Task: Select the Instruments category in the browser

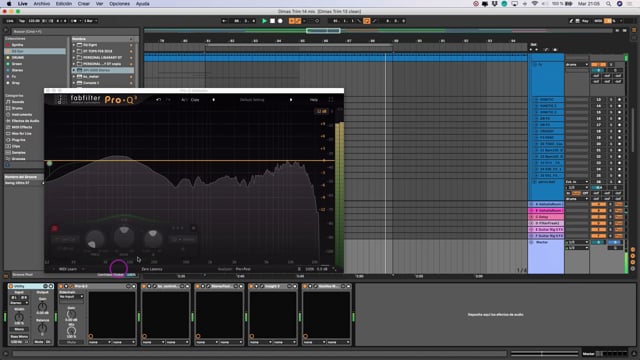Action: tap(22, 115)
